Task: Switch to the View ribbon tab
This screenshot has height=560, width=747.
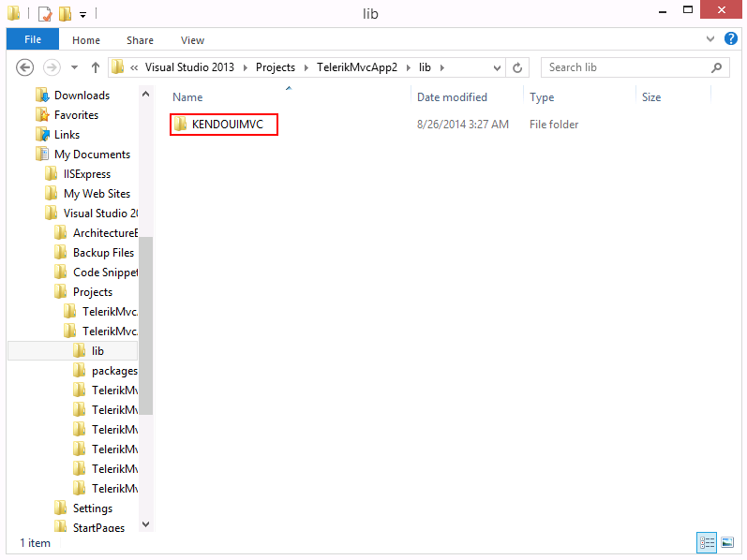Action: pyautogui.click(x=192, y=40)
